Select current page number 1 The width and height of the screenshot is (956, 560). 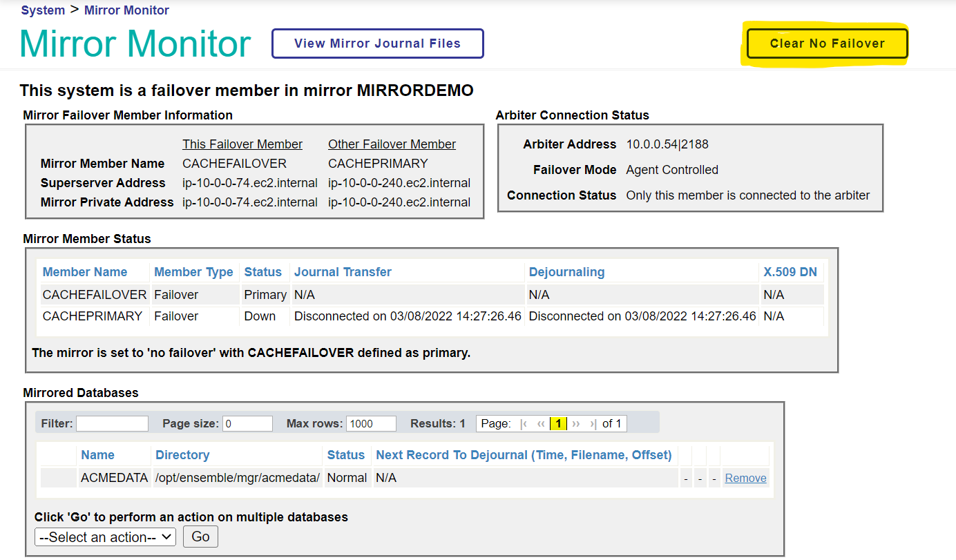pos(558,423)
